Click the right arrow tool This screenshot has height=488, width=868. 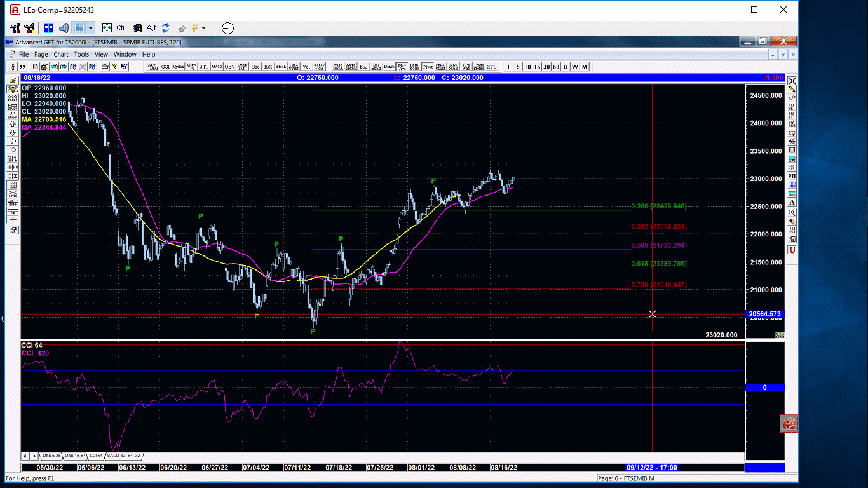tap(13, 150)
